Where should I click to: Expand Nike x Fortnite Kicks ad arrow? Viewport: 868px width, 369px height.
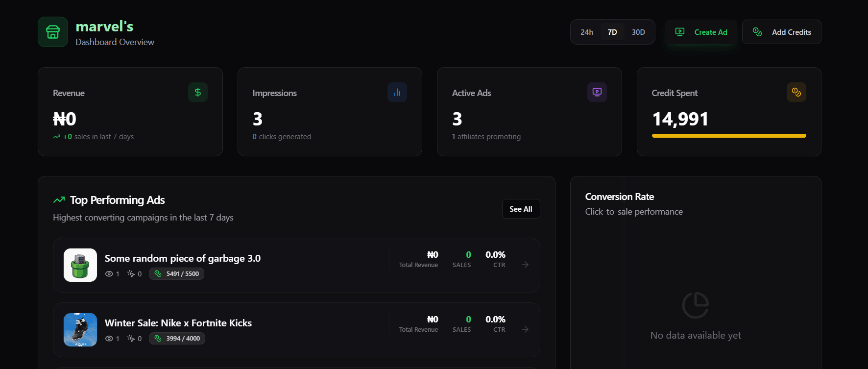[x=525, y=329]
